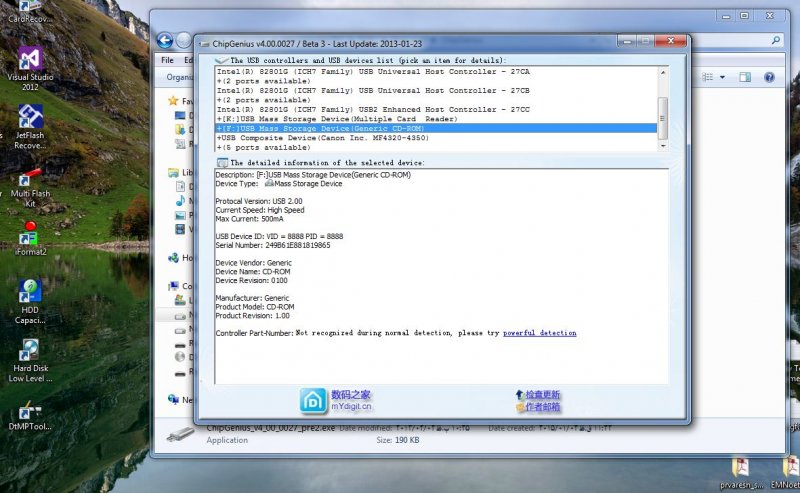Click Serial Number value line
The width and height of the screenshot is (800, 493).
point(273,245)
